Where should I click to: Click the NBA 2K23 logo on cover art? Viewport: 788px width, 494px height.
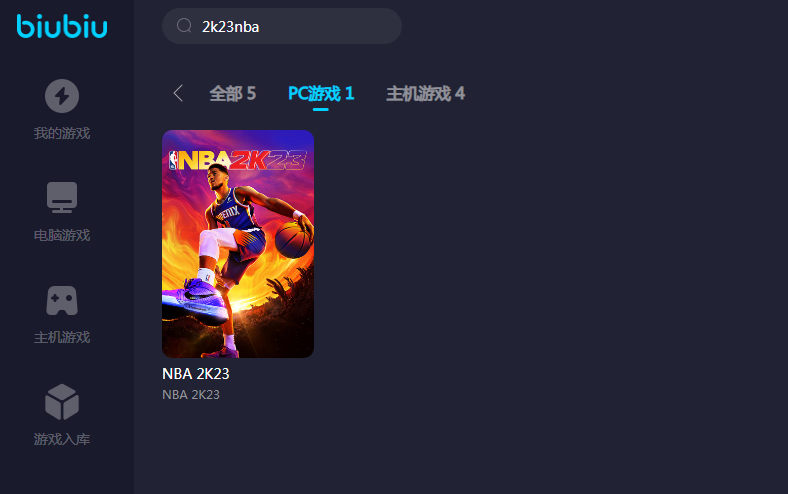click(x=238, y=160)
